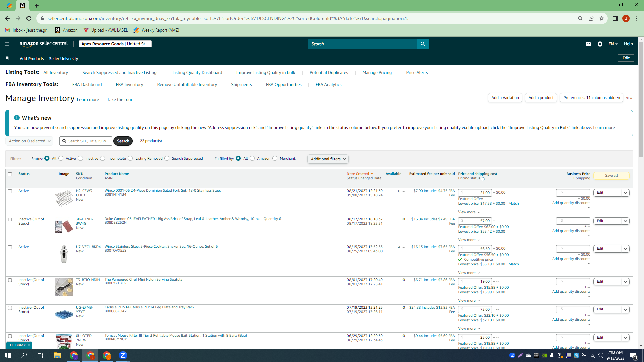Viewport: 644px width, 362px height.
Task: Open the settings gear icon
Action: click(600, 44)
